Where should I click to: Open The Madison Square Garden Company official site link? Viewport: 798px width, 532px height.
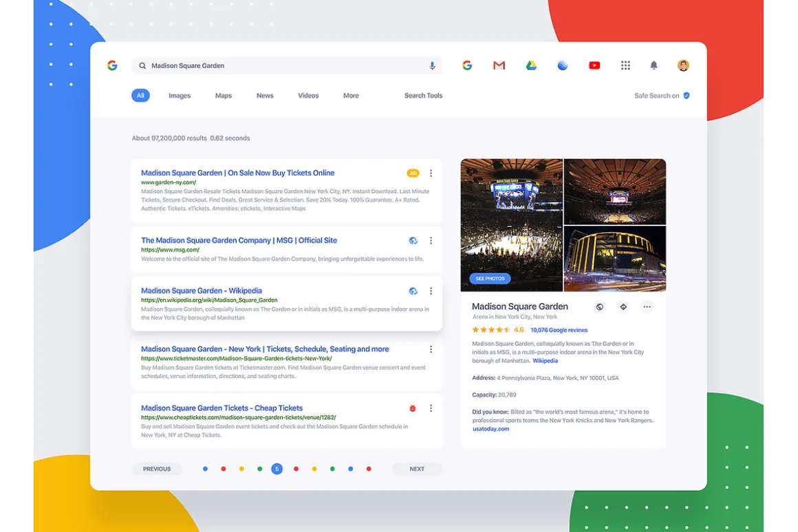(x=239, y=240)
